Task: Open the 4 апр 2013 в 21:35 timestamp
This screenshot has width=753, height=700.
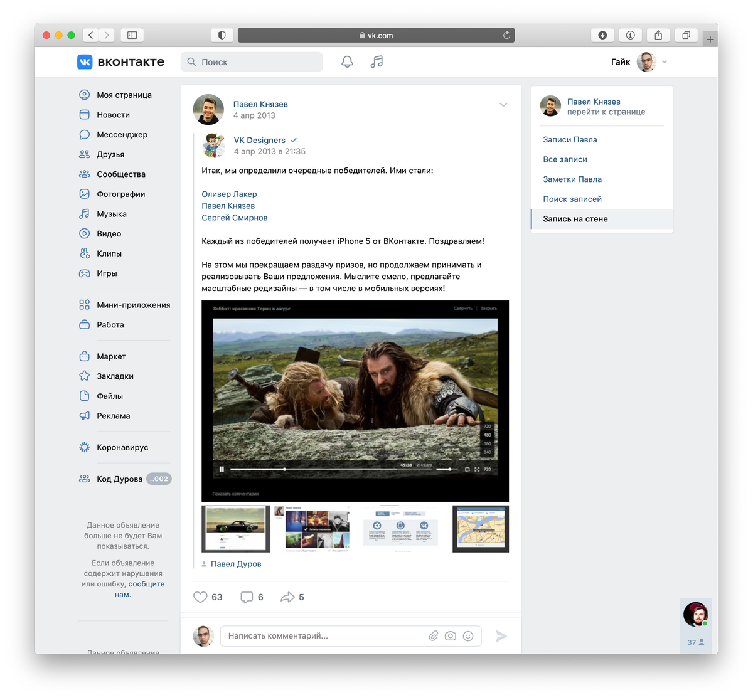Action: (x=270, y=151)
